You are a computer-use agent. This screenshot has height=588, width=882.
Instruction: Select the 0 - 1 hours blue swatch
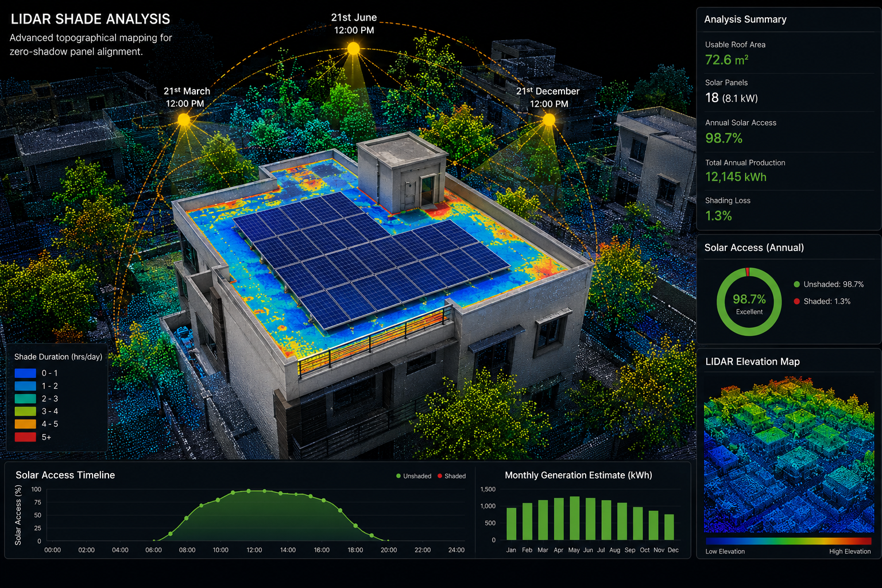(x=25, y=373)
